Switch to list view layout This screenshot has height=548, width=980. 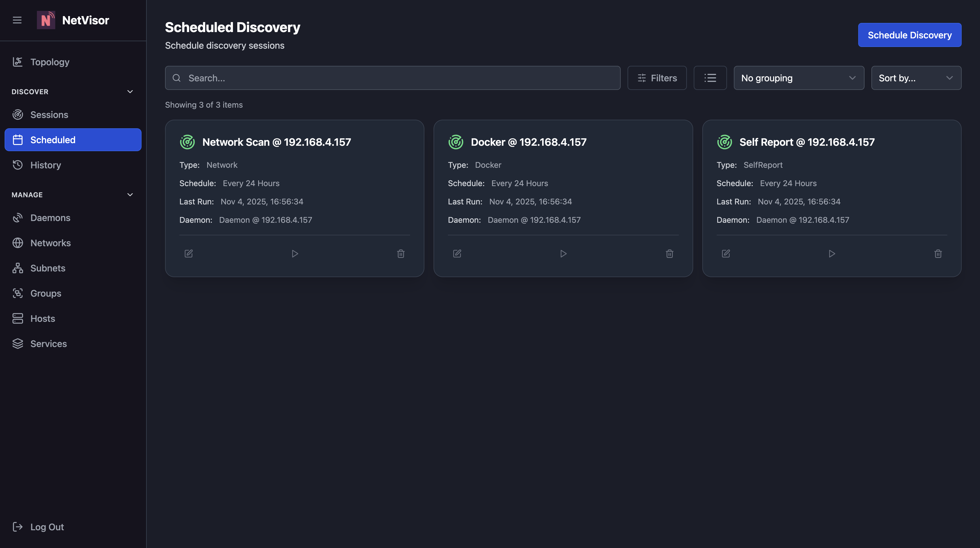click(x=710, y=78)
